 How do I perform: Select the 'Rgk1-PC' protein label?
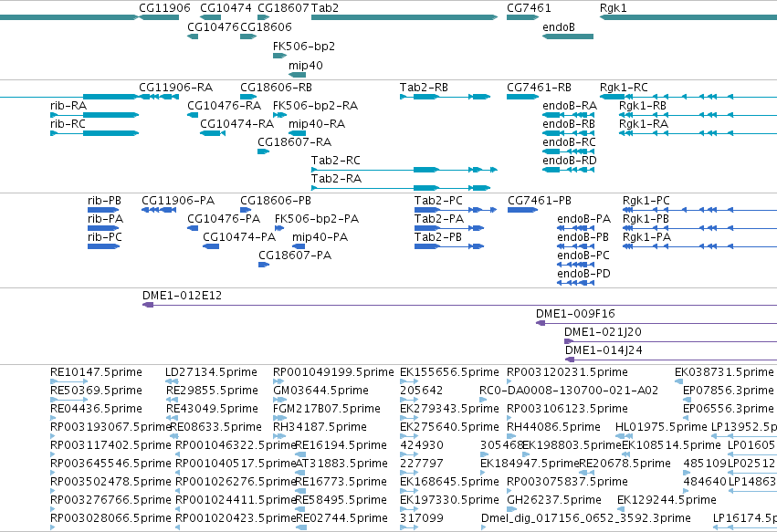646,201
